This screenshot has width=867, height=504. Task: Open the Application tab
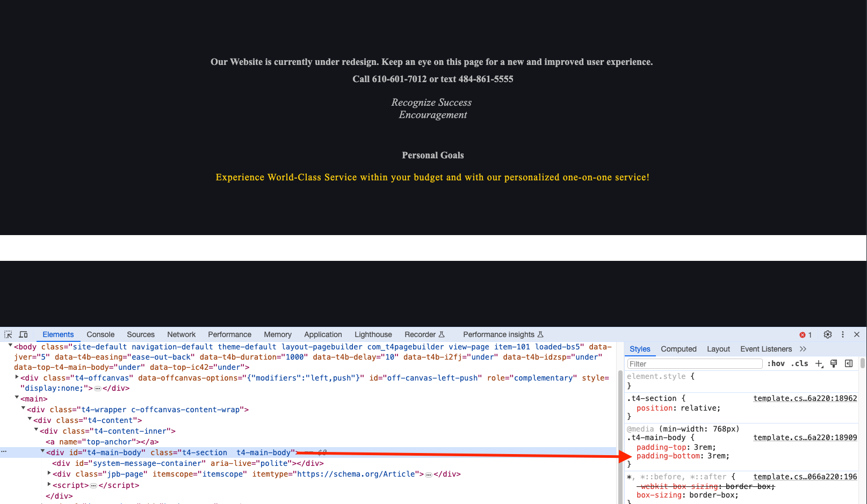[323, 334]
